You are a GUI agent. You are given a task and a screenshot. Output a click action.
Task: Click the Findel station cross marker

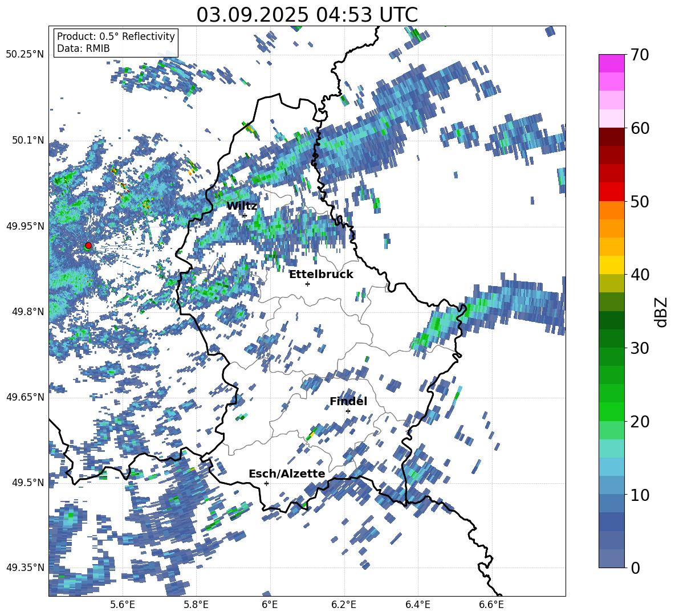click(x=348, y=411)
